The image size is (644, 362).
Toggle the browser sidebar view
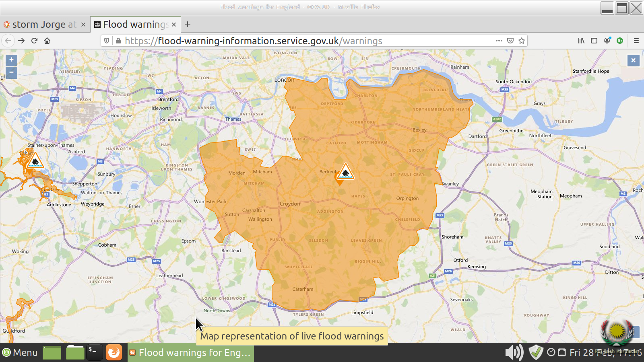594,41
